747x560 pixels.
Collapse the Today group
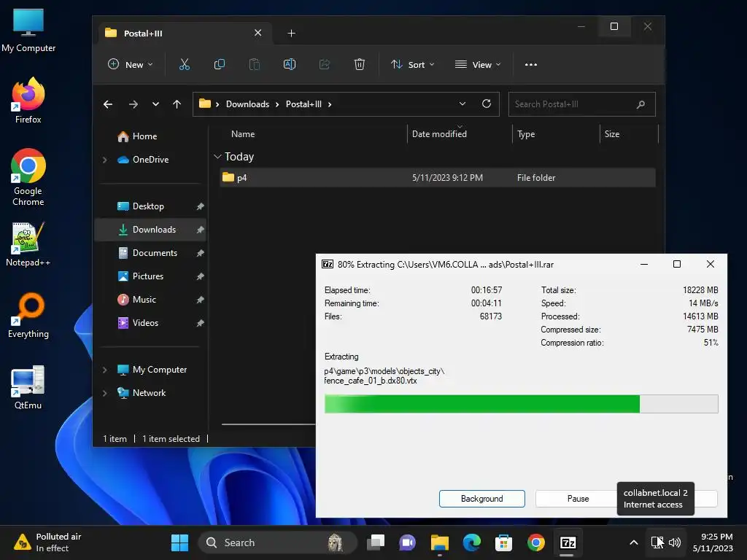[217, 157]
